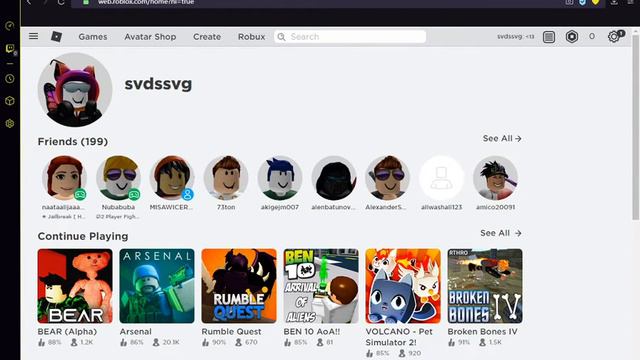The width and height of the screenshot is (640, 360).
Task: Click Friends (199) heading
Action: point(73,142)
